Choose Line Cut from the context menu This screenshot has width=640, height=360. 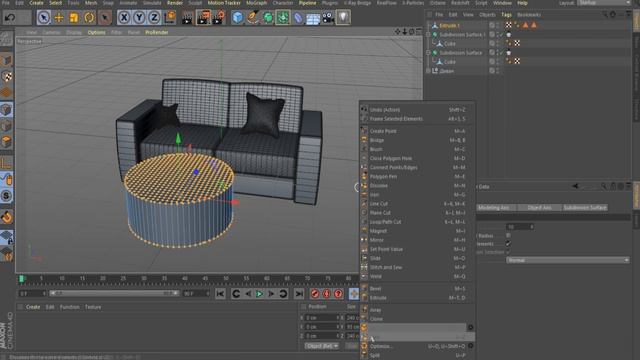click(379, 204)
